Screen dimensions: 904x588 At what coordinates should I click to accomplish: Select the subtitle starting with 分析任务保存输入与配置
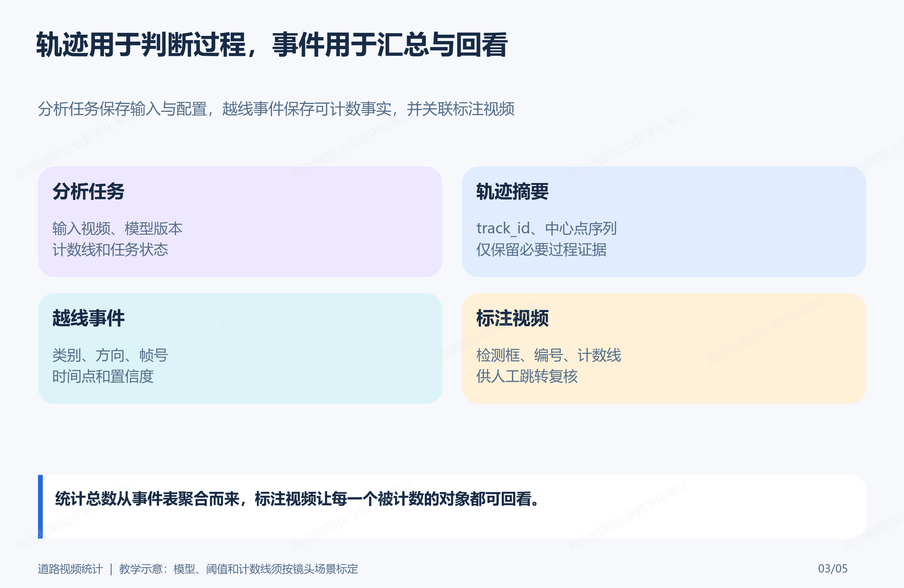click(x=276, y=109)
